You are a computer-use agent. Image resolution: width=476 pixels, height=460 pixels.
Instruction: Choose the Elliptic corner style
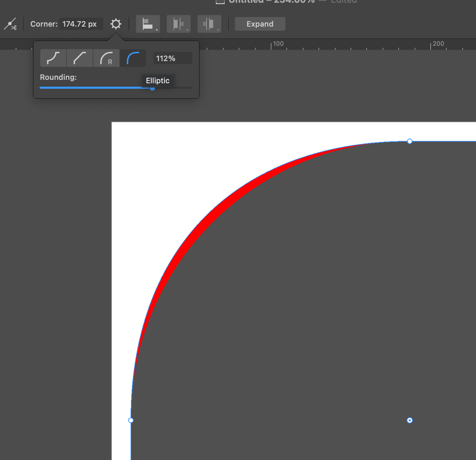click(133, 58)
